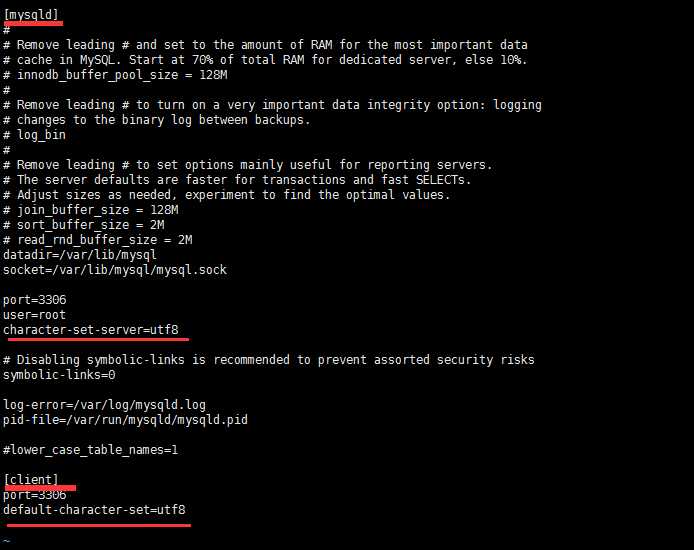
Task: Click the [mysqld] section header
Action: click(x=31, y=15)
